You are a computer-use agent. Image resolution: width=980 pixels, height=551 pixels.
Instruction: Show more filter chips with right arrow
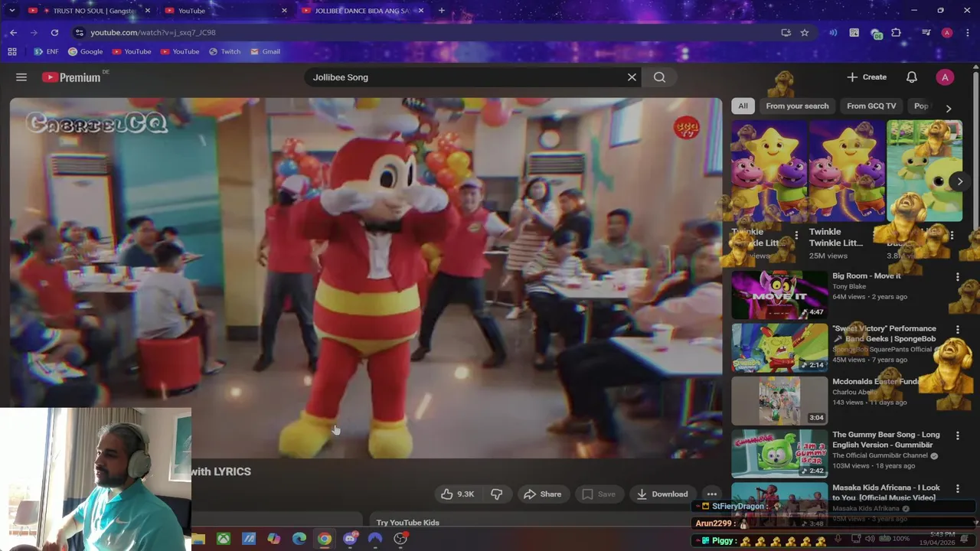point(949,109)
